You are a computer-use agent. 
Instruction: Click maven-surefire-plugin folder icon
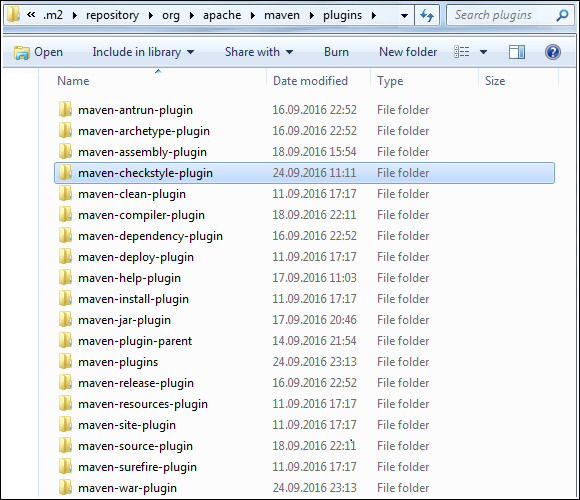pyautogui.click(x=65, y=467)
